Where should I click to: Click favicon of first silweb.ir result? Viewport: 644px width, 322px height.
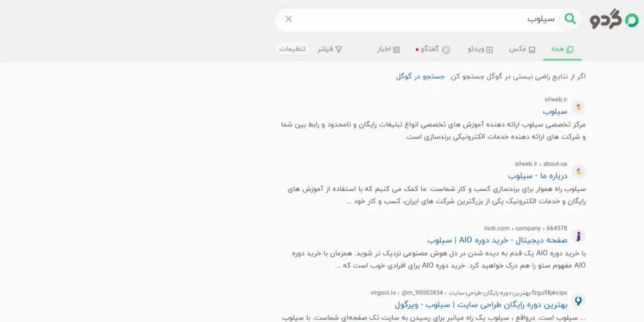point(579,107)
